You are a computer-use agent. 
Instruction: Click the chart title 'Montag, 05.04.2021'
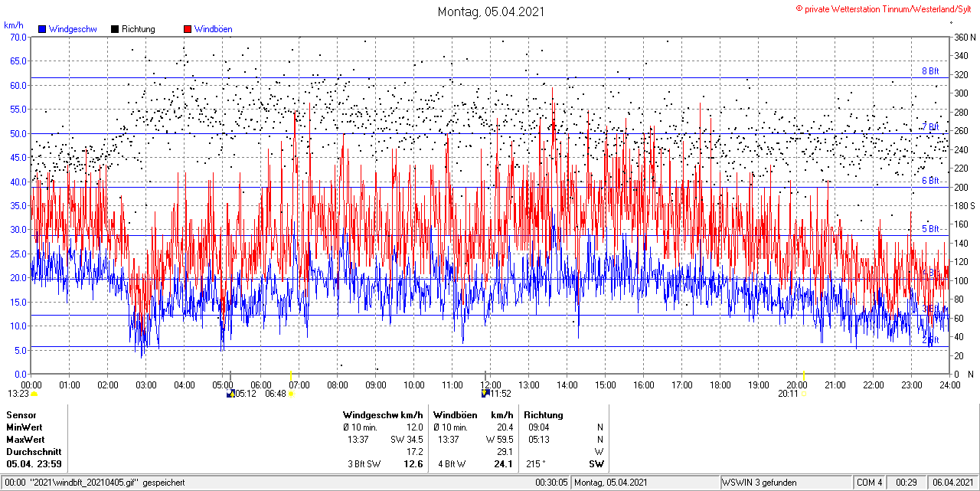click(x=490, y=11)
